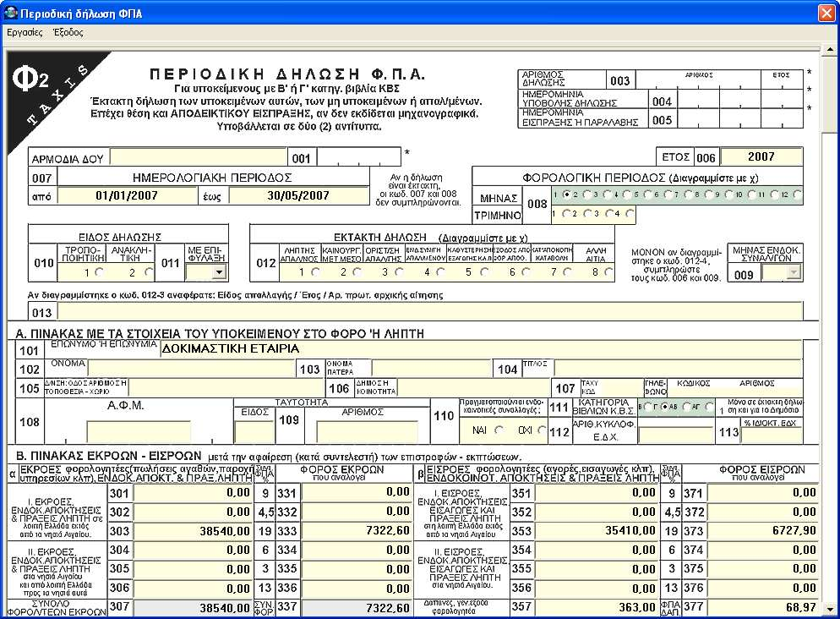Pick month 8 in the ΜΗΝΑΣ row
This screenshot has height=619, width=840.
[709, 194]
